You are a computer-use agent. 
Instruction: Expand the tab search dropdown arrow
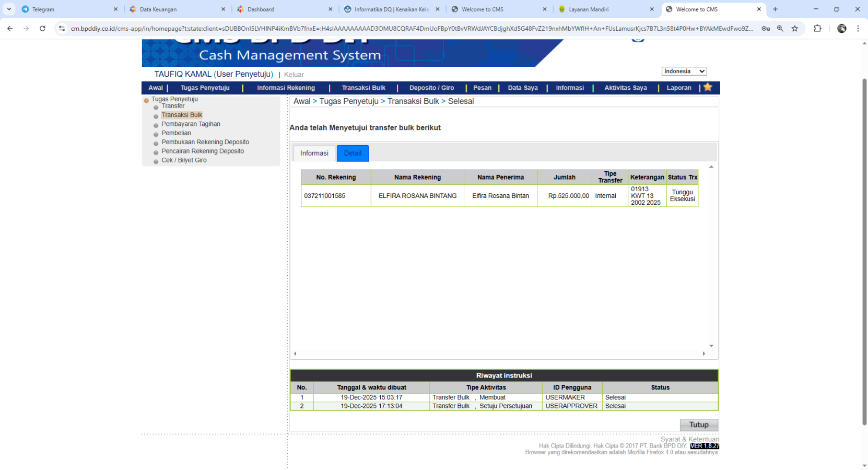[x=9, y=9]
